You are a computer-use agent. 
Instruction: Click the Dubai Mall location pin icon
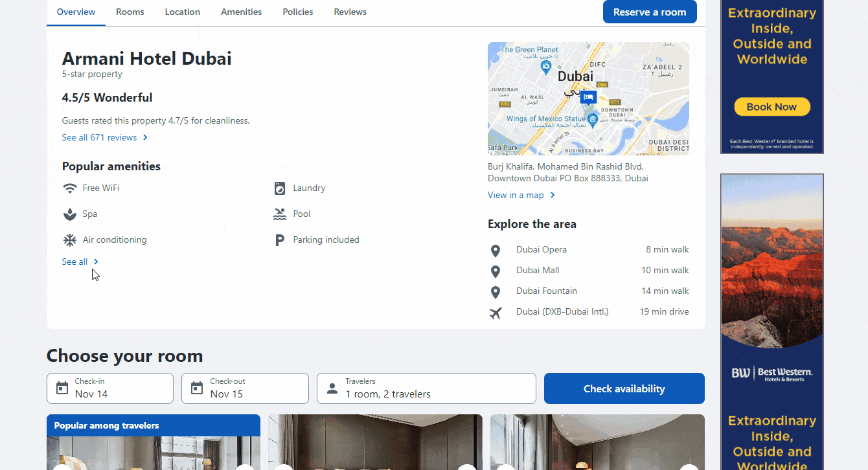(496, 271)
